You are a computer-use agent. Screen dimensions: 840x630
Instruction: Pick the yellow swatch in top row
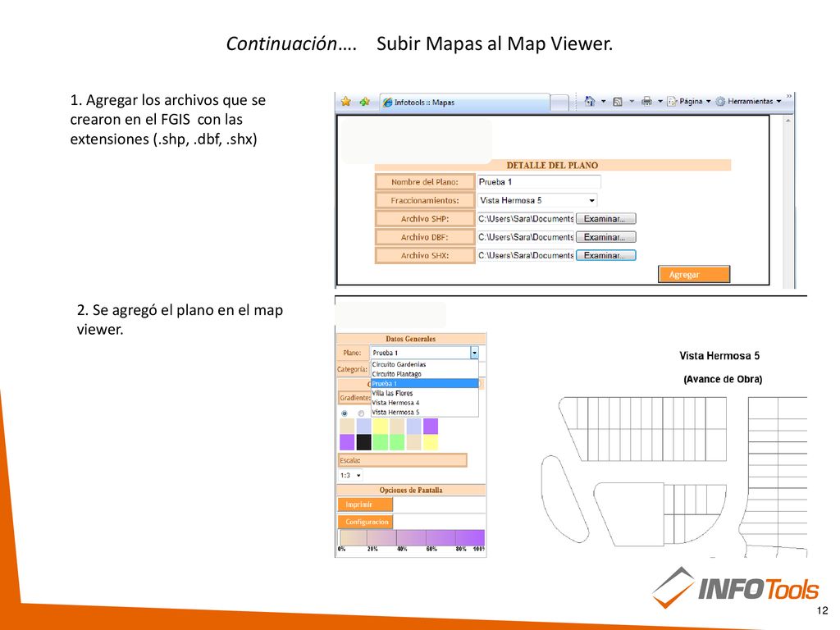tap(381, 427)
